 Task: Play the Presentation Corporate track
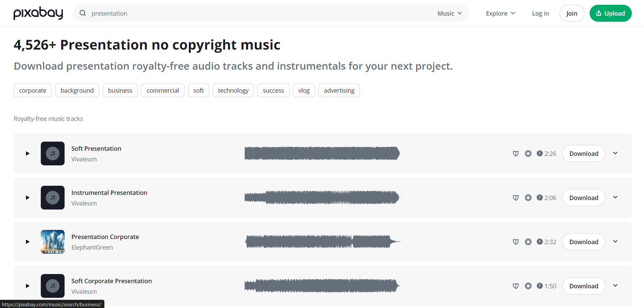28,242
